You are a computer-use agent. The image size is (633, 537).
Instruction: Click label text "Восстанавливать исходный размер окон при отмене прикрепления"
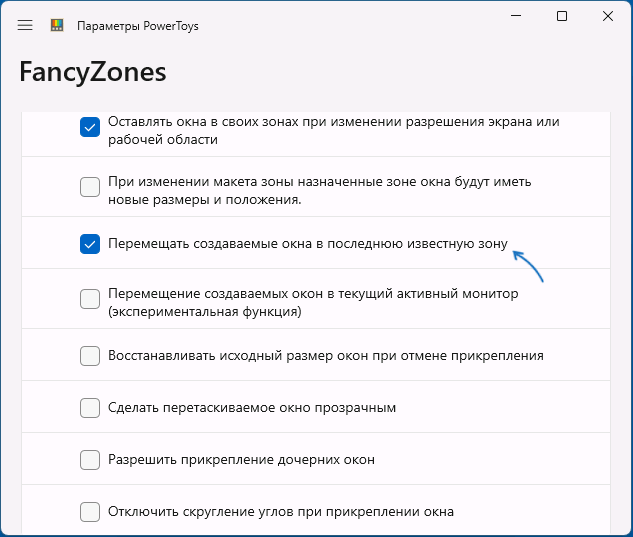[x=325, y=355]
